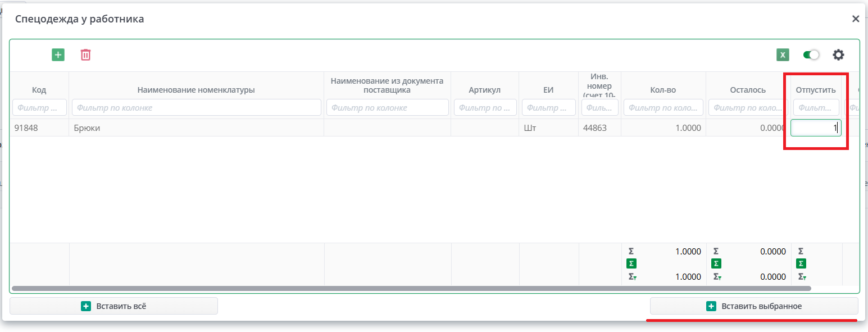This screenshot has height=332, width=868.
Task: Close the Спецодежда у работника dialog
Action: tap(856, 19)
